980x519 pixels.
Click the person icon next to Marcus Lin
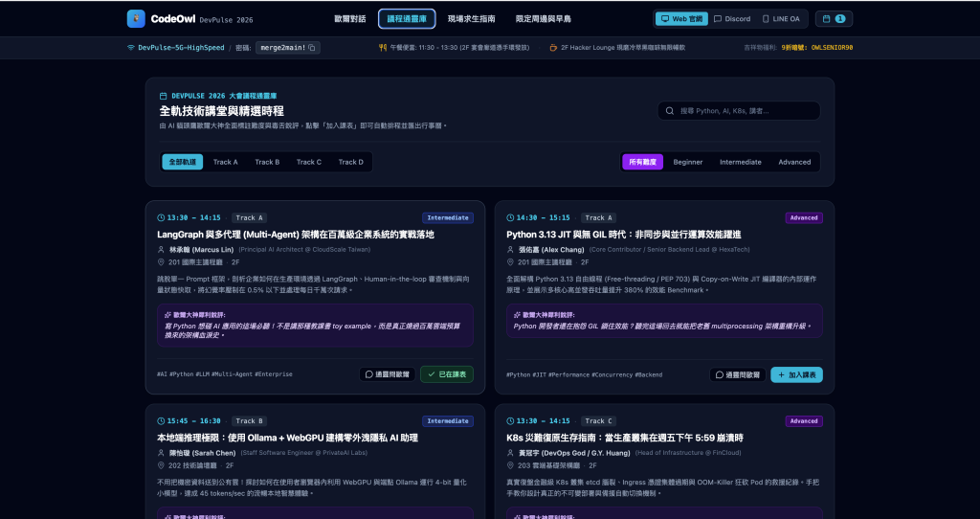click(x=161, y=250)
